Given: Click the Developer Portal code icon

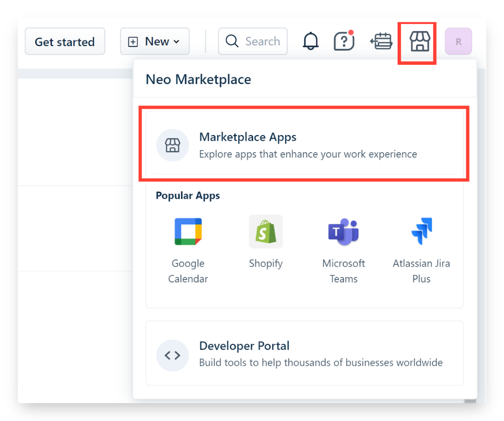Looking at the screenshot, I should (172, 355).
